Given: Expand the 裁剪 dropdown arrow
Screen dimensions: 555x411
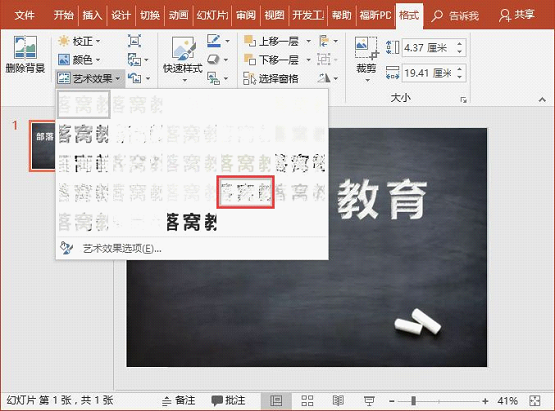Looking at the screenshot, I should pos(367,80).
